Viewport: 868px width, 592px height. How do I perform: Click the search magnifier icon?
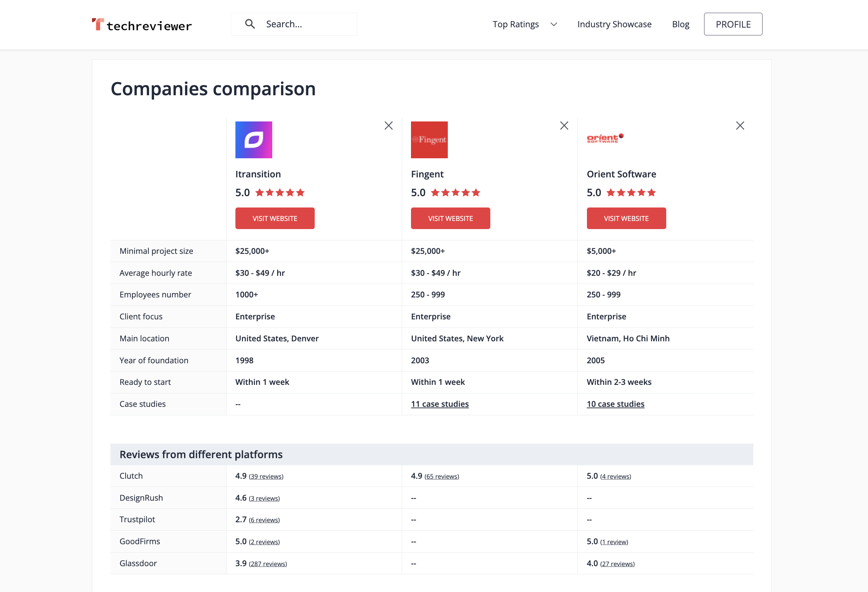pyautogui.click(x=250, y=24)
